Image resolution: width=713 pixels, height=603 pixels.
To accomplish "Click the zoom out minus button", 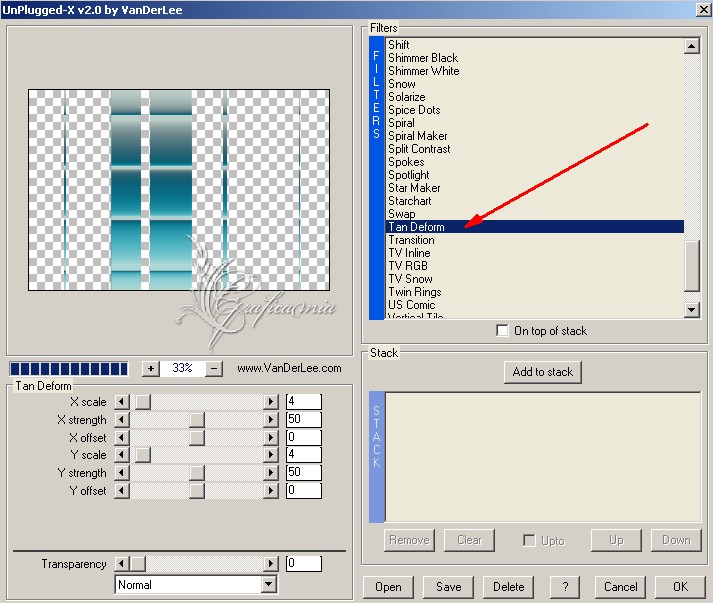I will (214, 368).
